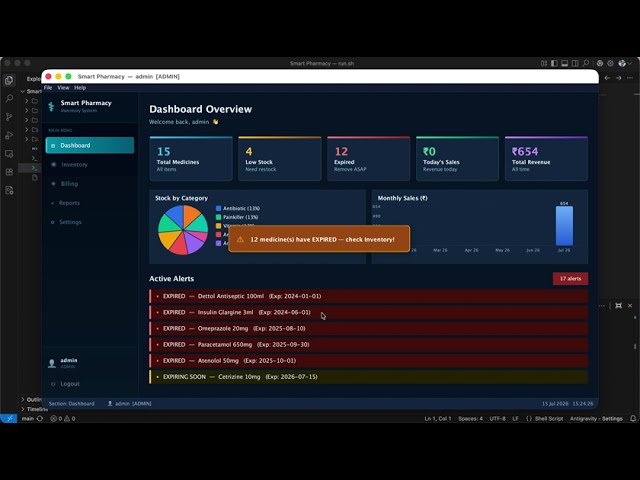Image resolution: width=640 pixels, height=480 pixels.
Task: Click maximize panel icon in editor panel
Action: tap(618, 305)
